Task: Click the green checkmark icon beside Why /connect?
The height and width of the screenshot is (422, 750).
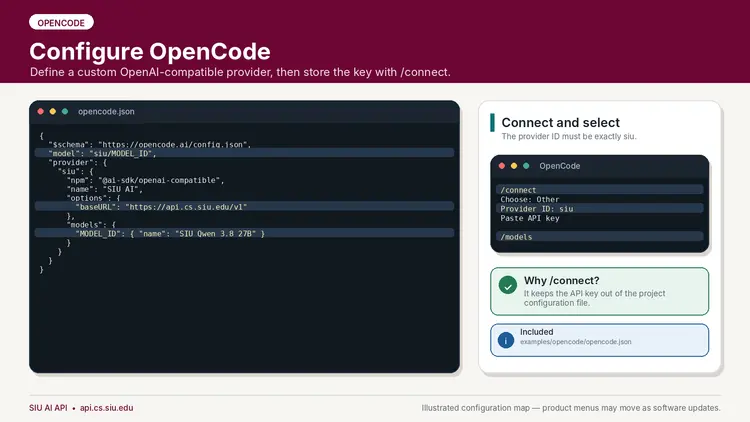Action: (x=507, y=285)
